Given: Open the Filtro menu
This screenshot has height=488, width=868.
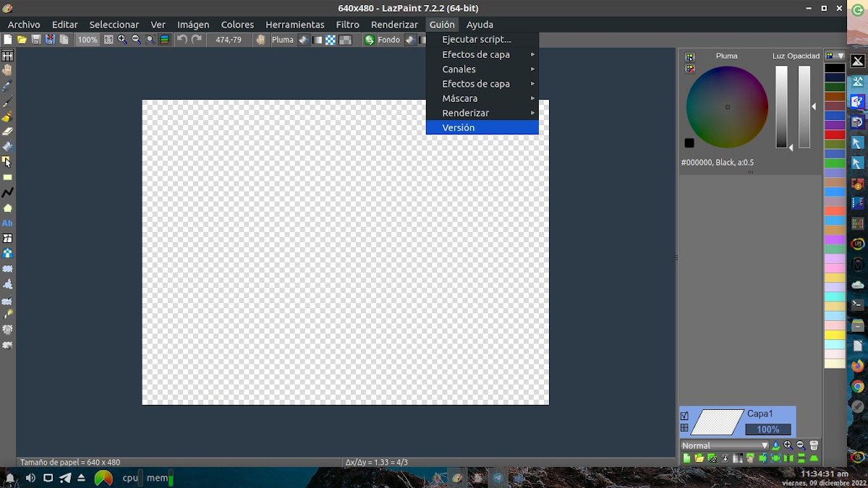Looking at the screenshot, I should coord(347,25).
